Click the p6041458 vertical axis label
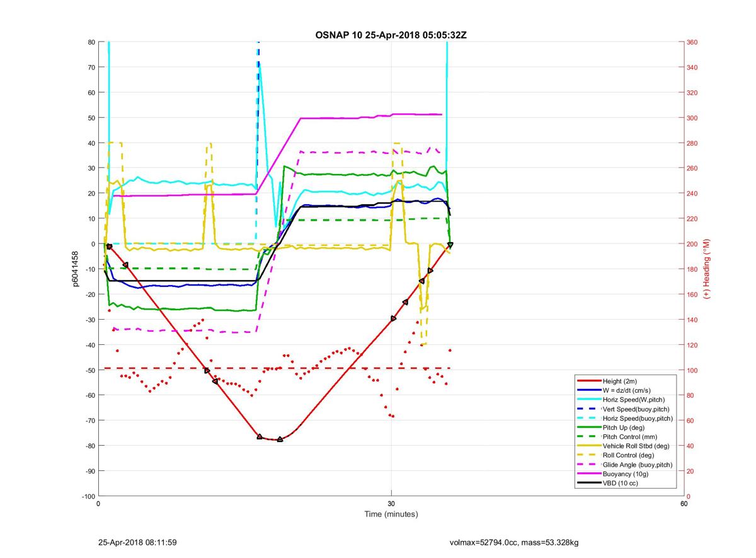The height and width of the screenshot is (558, 756). click(x=75, y=269)
